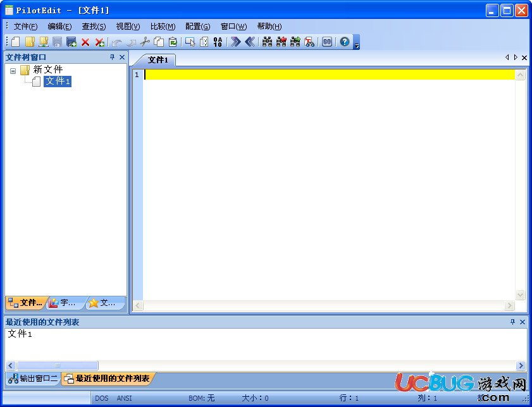The image size is (532, 407).
Task: Select 文件1 in the file tree
Action: (x=58, y=81)
